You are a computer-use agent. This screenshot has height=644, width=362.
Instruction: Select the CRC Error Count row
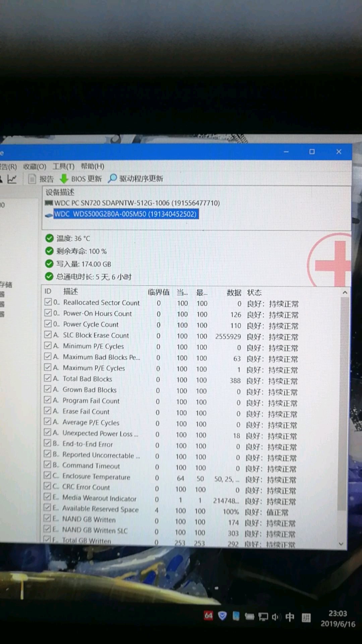tap(171, 489)
